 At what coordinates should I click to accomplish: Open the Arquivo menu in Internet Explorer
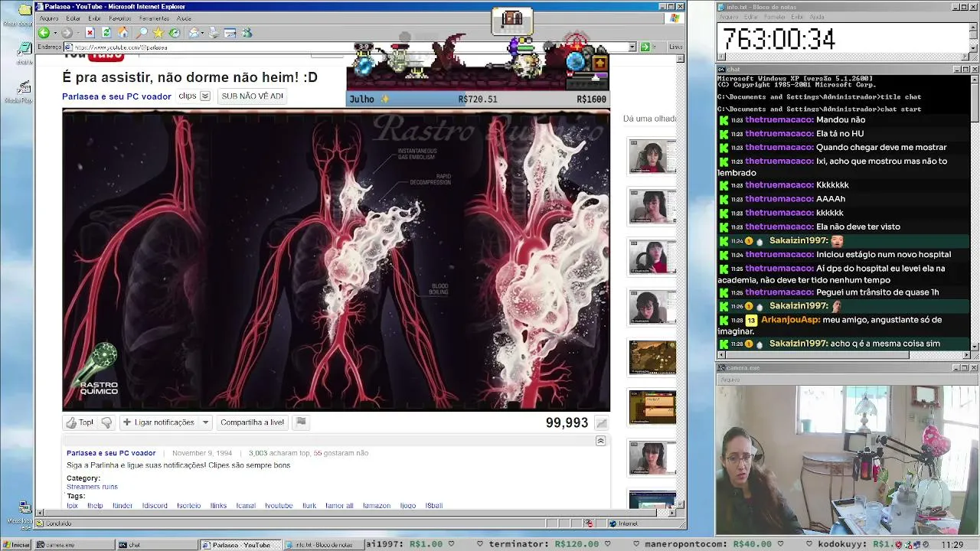coord(49,18)
